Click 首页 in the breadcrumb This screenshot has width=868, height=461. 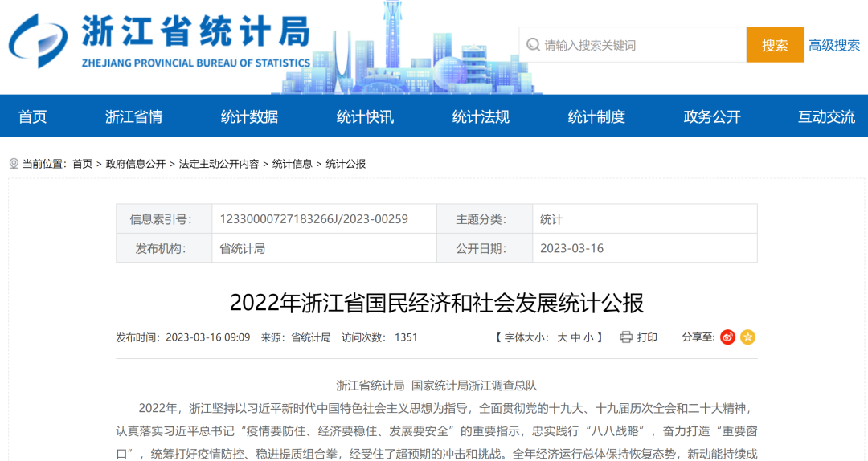(83, 164)
